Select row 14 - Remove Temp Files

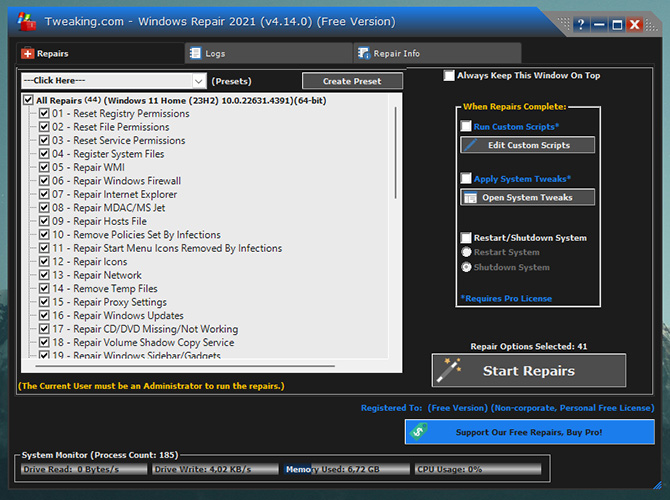coord(105,288)
